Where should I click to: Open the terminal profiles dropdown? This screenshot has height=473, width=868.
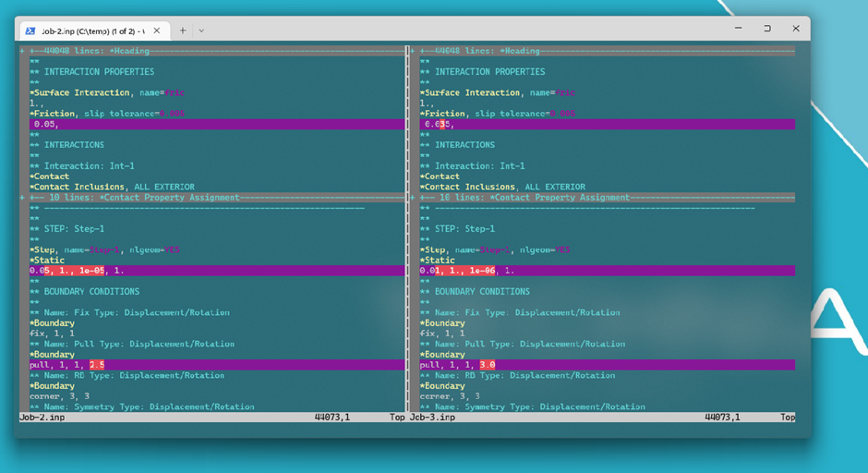tap(201, 30)
